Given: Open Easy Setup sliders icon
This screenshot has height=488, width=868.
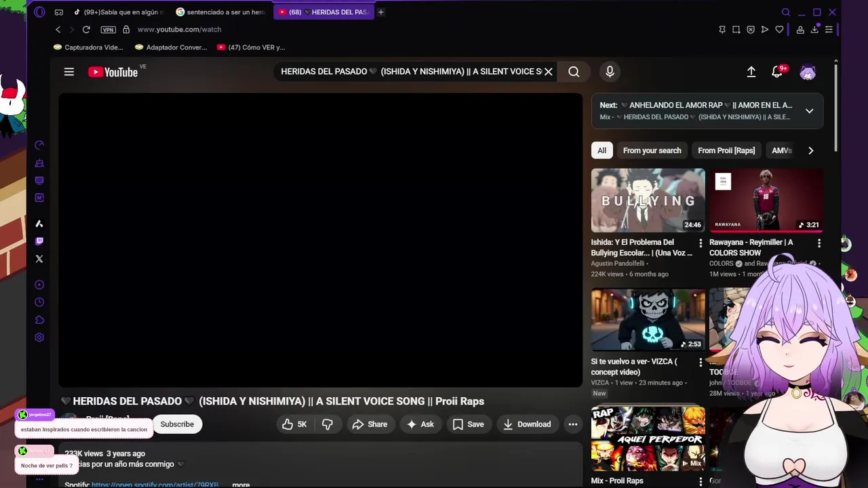Looking at the screenshot, I should coord(829,30).
